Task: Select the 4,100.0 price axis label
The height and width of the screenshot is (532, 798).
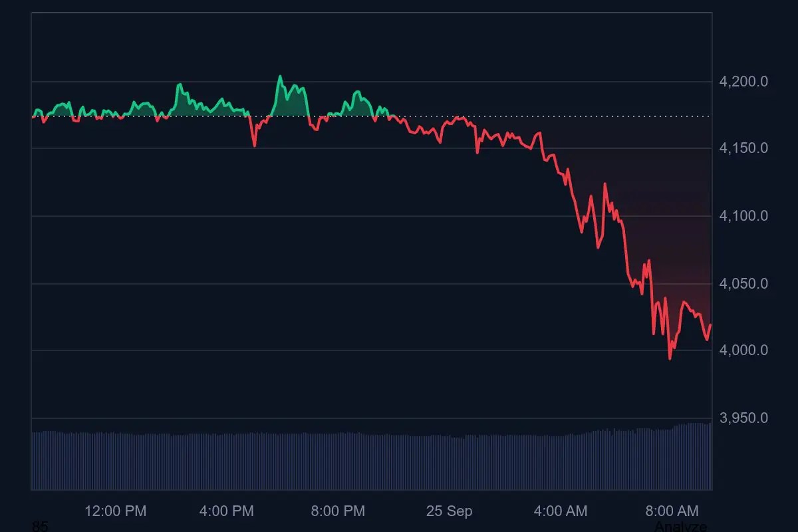Action: pos(743,216)
